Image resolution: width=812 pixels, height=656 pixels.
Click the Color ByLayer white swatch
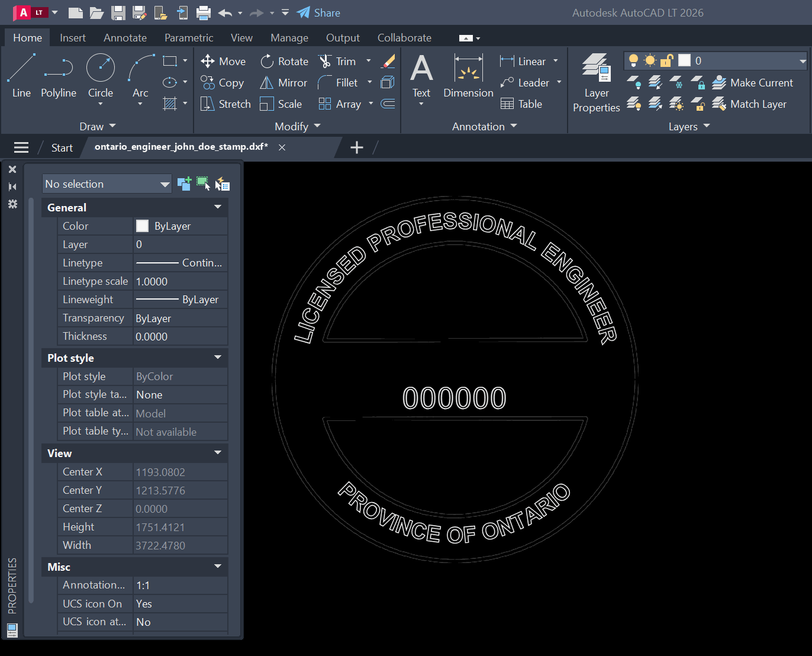tap(142, 226)
